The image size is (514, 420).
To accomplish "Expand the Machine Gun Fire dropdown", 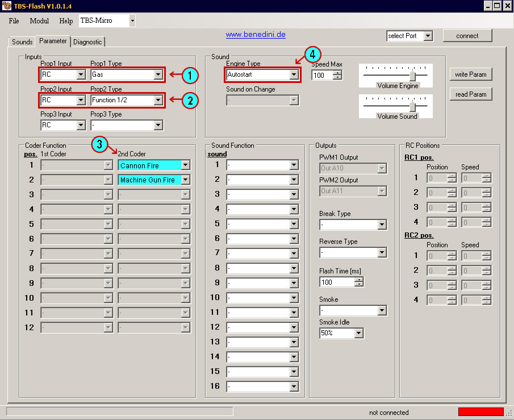I will click(185, 180).
